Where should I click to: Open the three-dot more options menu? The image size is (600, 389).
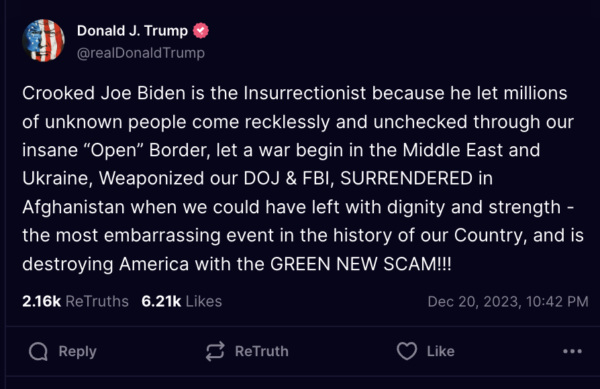pos(572,351)
